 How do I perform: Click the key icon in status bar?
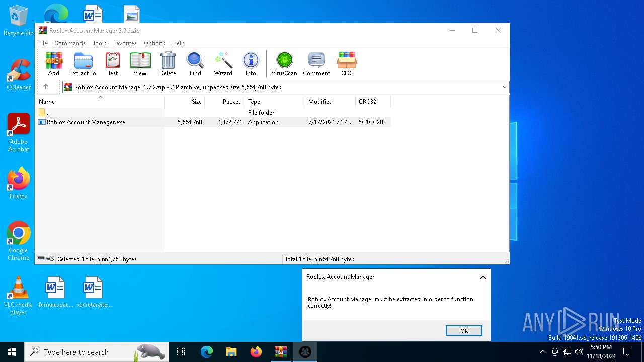[x=50, y=259]
